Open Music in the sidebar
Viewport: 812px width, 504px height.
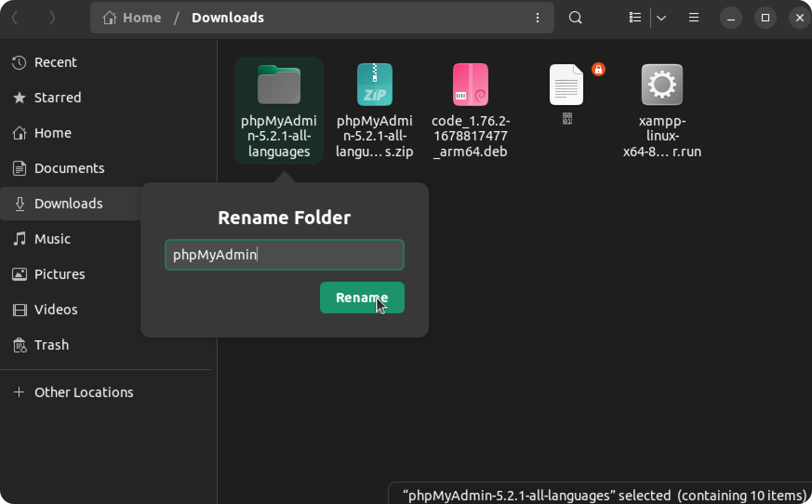(x=71, y=239)
